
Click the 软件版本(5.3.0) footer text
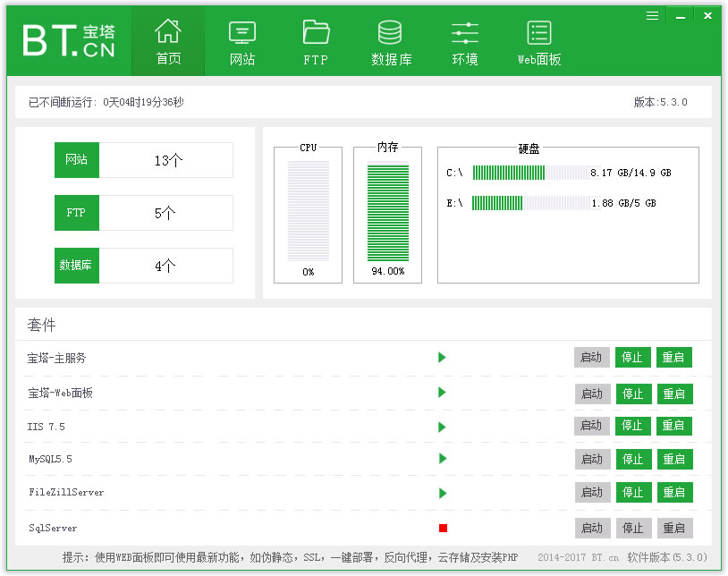coord(667,557)
